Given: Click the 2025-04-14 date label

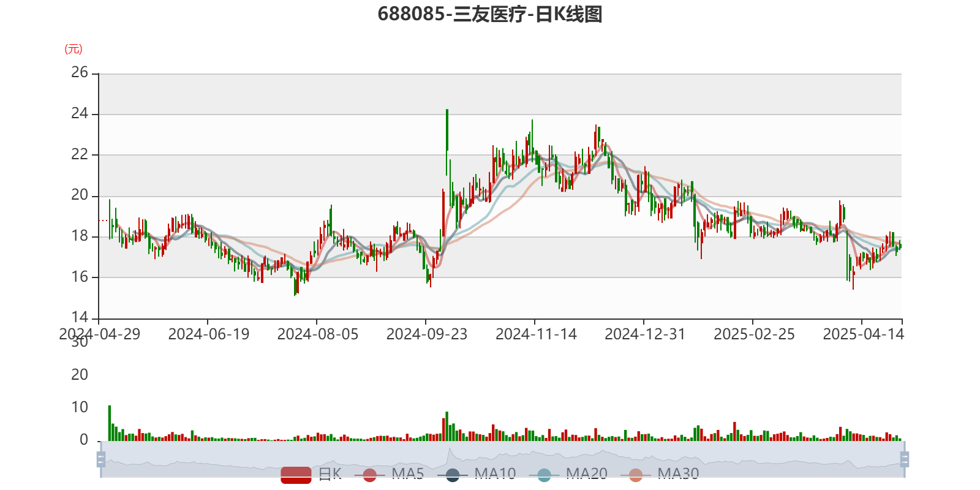Looking at the screenshot, I should click(x=863, y=334).
